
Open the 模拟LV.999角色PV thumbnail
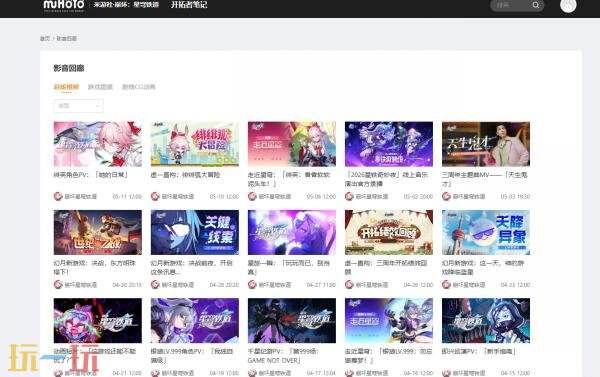tap(195, 321)
